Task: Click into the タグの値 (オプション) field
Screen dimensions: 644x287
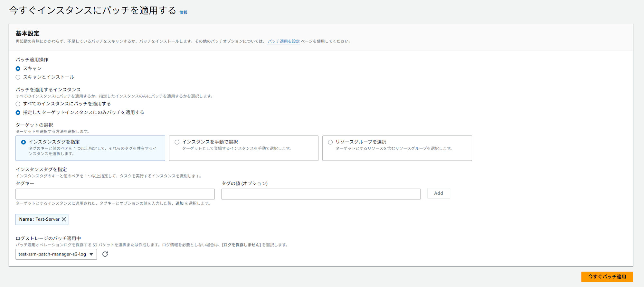Action: [321, 194]
